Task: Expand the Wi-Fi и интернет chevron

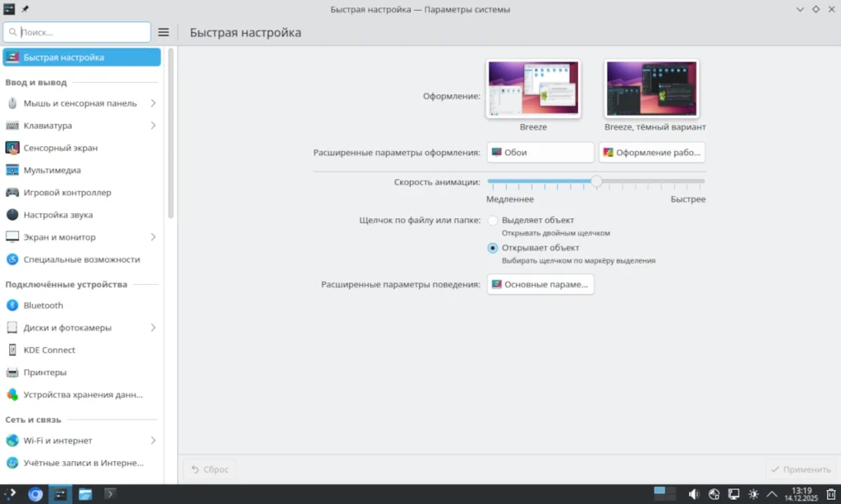Action: click(x=153, y=440)
